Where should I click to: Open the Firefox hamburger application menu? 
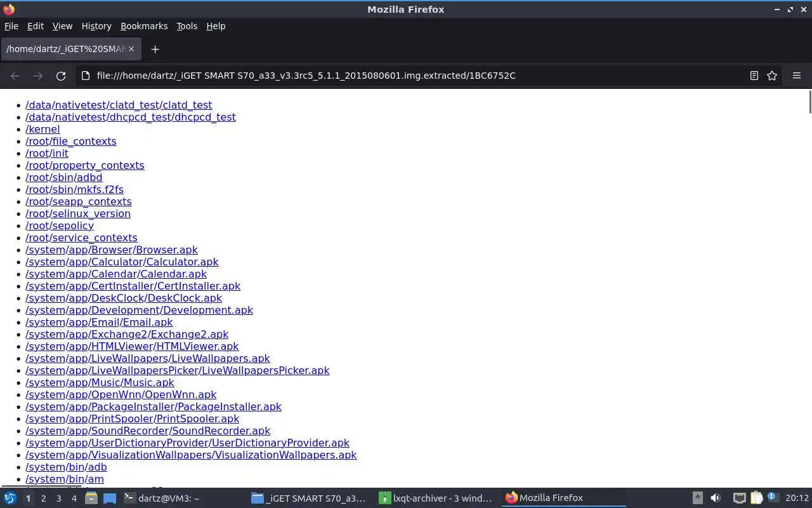(797, 76)
